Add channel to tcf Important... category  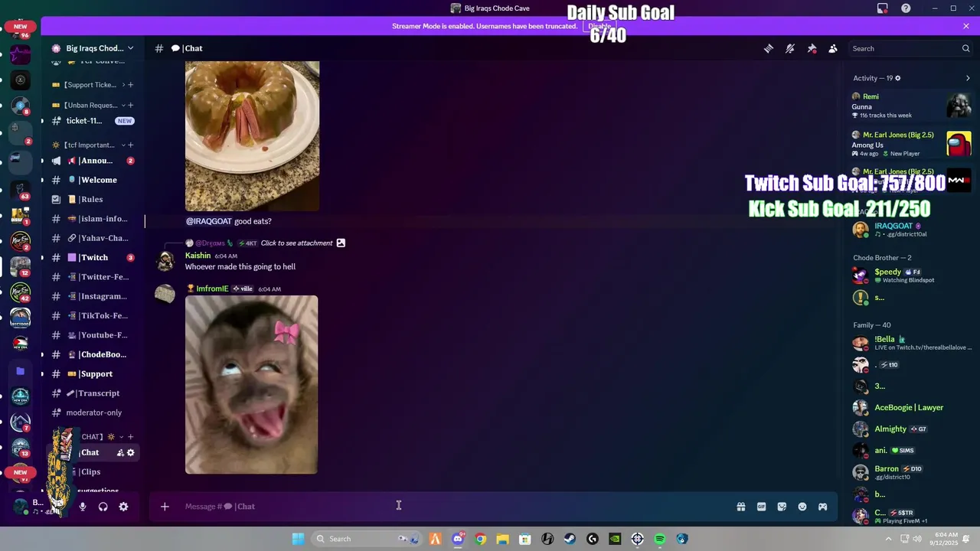coord(130,145)
